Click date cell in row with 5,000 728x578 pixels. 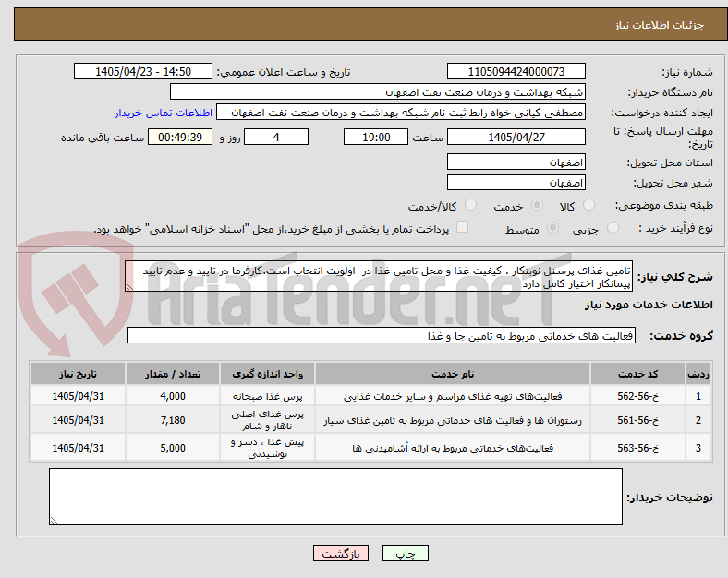pos(78,448)
